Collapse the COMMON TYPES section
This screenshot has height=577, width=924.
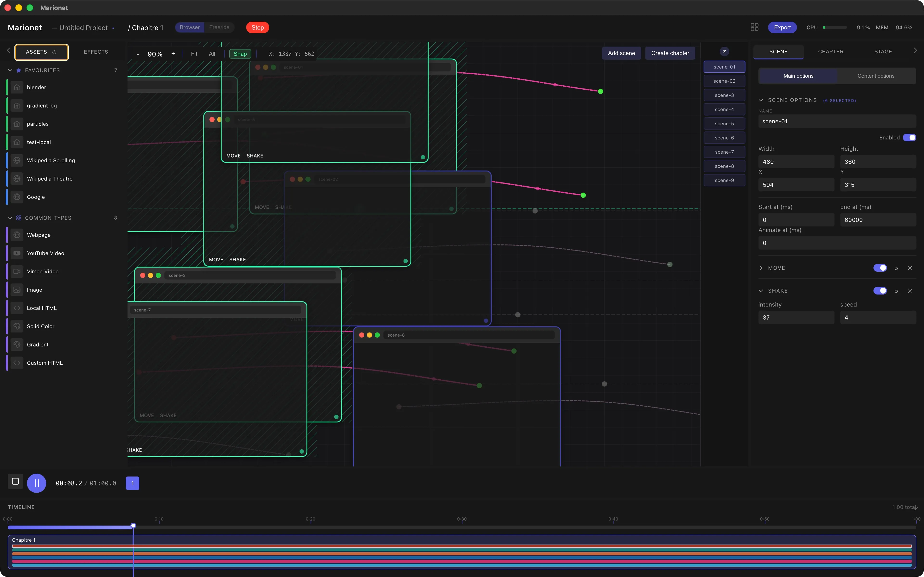coord(10,218)
